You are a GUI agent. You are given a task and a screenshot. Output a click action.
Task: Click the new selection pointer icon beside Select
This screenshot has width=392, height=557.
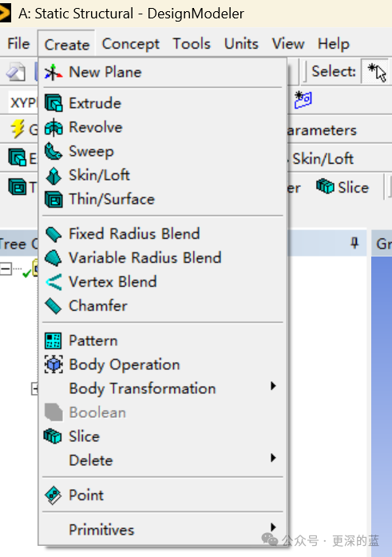[x=377, y=72]
